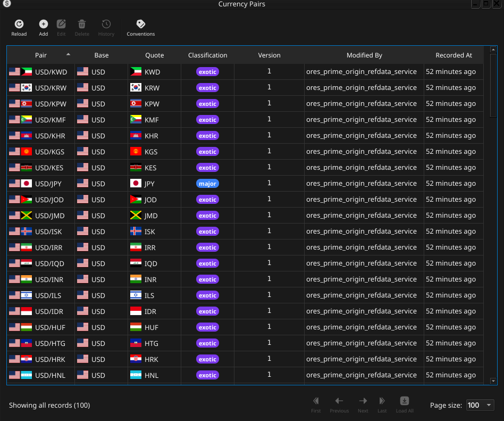504x421 pixels.
Task: Open the Page size dropdown
Action: 480,405
